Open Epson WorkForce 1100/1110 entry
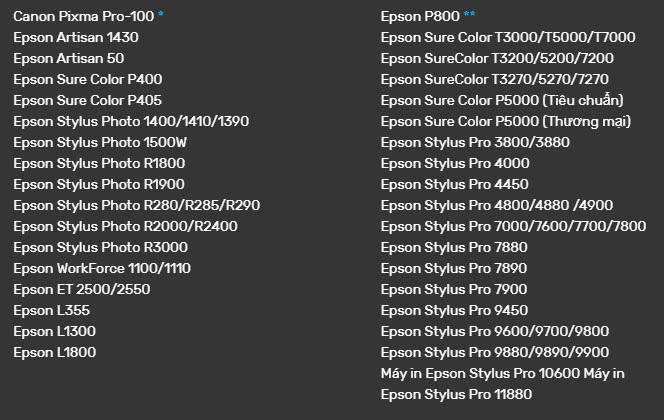 click(102, 268)
